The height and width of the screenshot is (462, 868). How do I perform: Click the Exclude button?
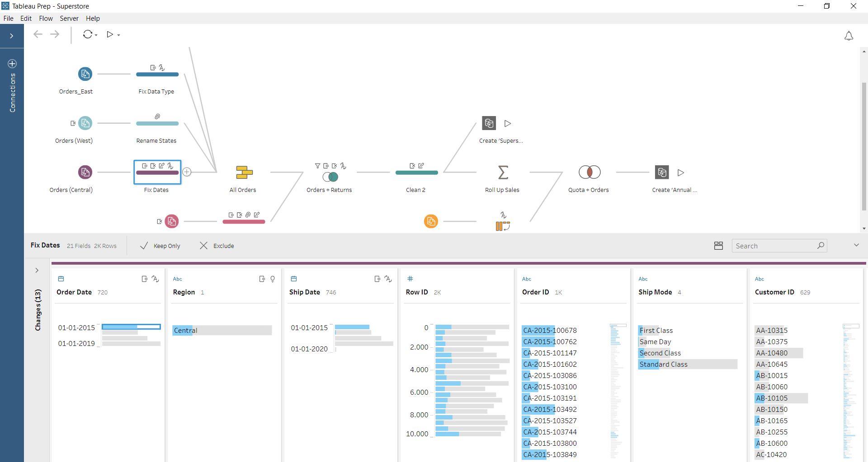[217, 246]
